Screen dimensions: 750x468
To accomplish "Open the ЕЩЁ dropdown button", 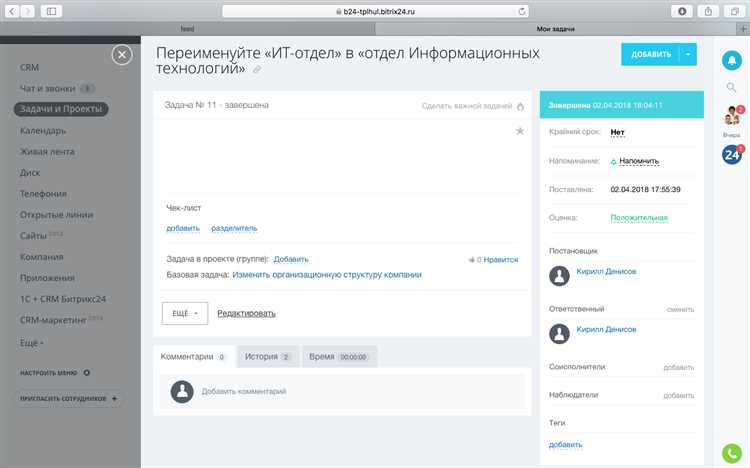I will click(x=185, y=313).
